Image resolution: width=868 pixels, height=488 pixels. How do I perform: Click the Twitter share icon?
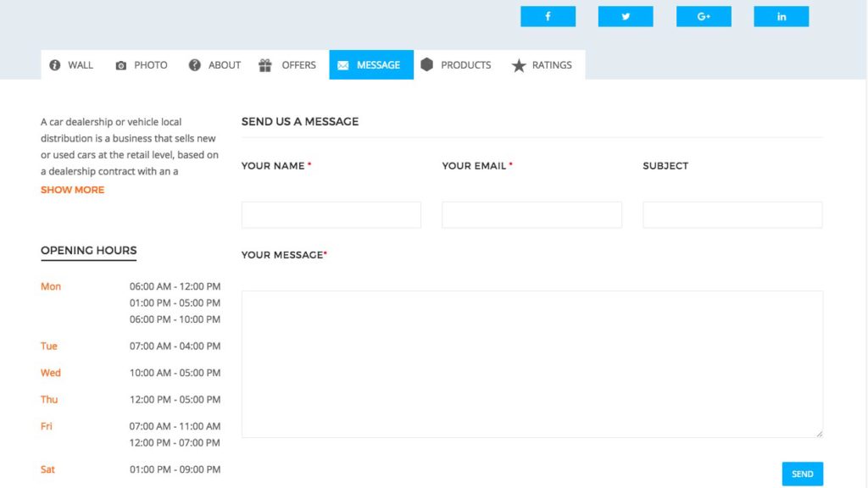(x=625, y=16)
